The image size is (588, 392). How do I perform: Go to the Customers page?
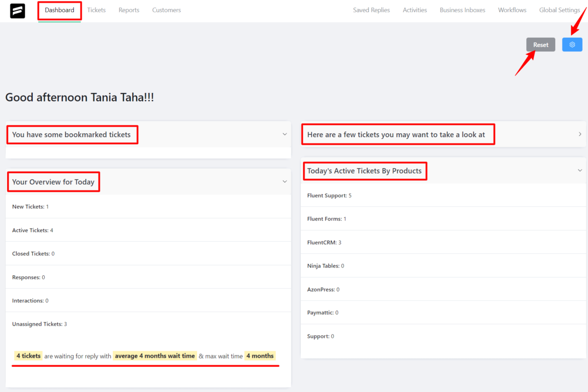pyautogui.click(x=166, y=10)
